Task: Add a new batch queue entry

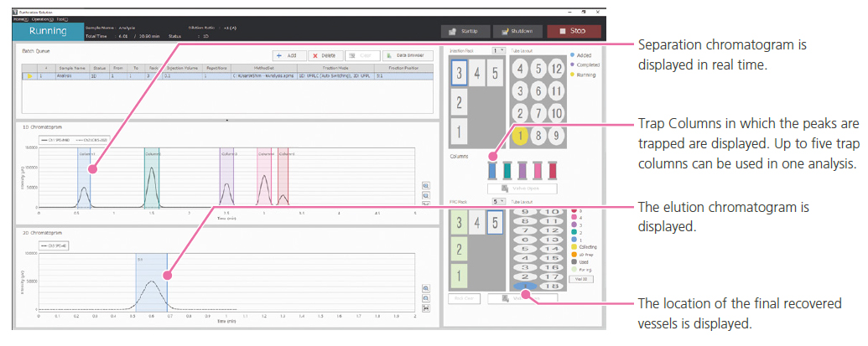Action: pyautogui.click(x=288, y=56)
